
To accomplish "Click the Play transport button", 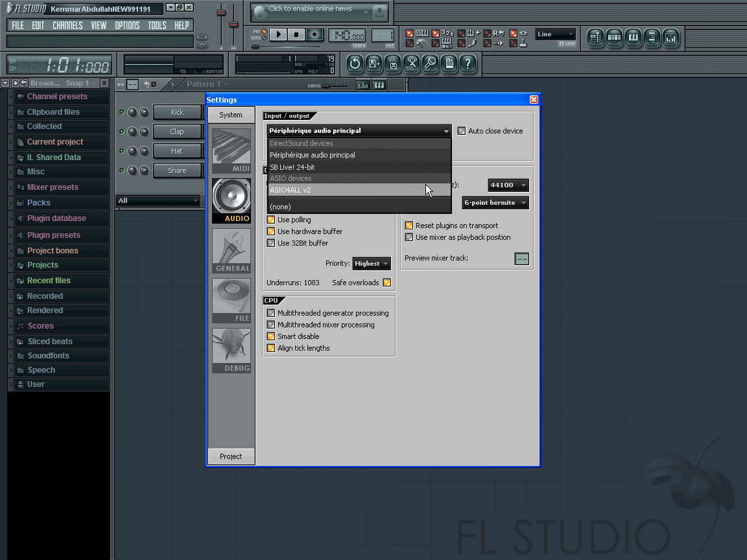I will (278, 34).
